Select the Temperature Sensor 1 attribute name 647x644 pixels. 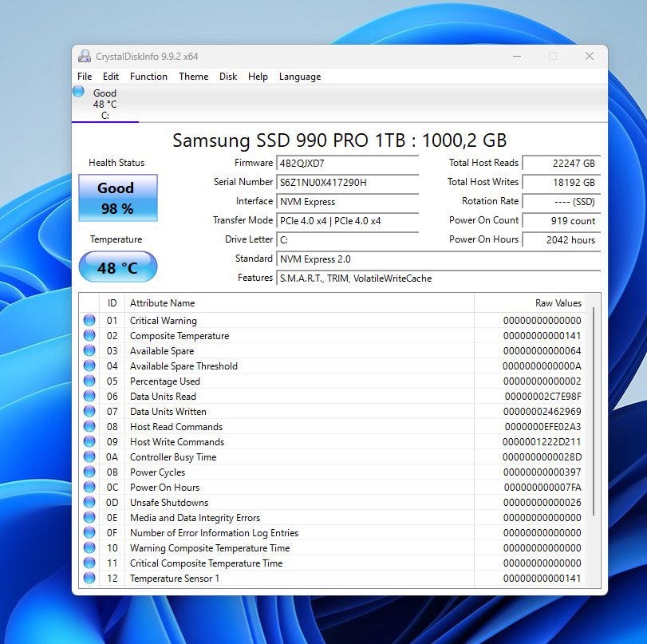[175, 578]
